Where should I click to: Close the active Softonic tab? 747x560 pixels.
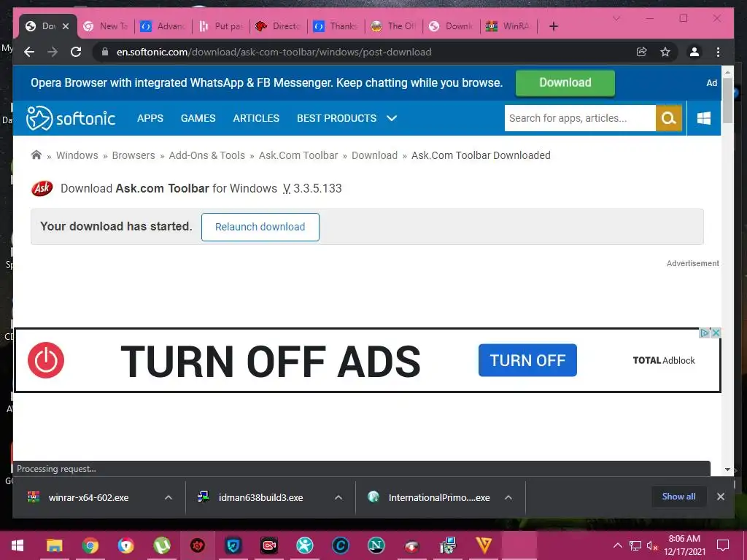point(66,26)
